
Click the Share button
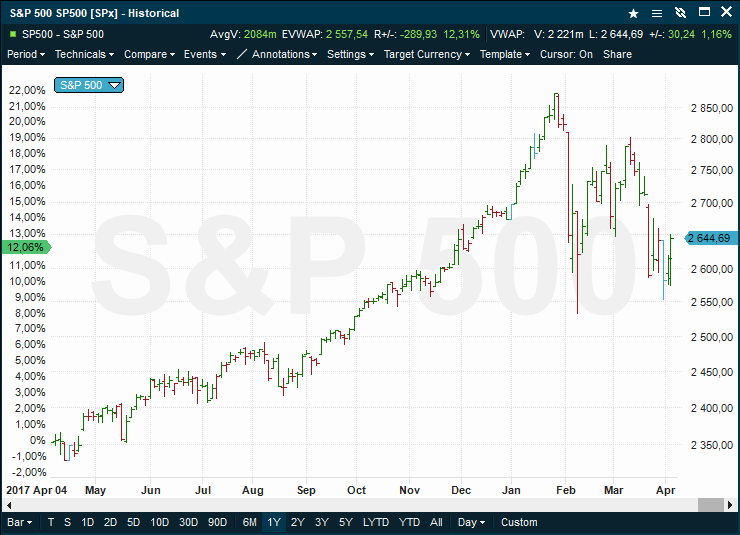(617, 54)
